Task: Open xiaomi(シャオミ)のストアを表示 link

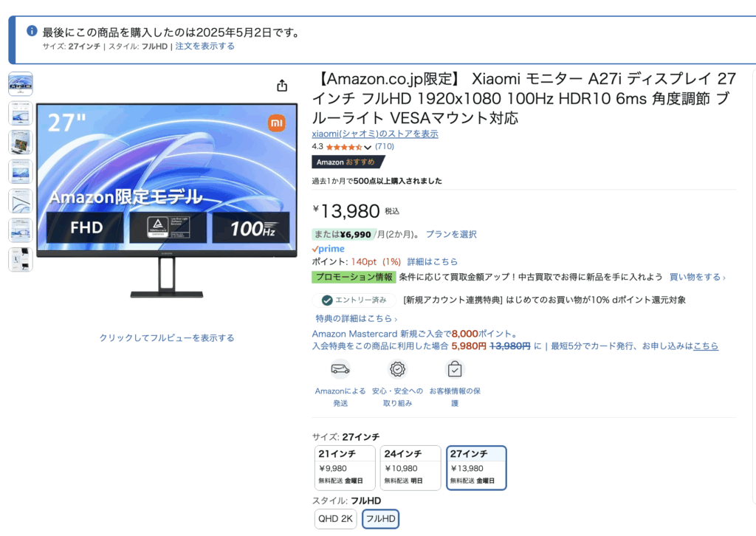Action: [x=375, y=134]
